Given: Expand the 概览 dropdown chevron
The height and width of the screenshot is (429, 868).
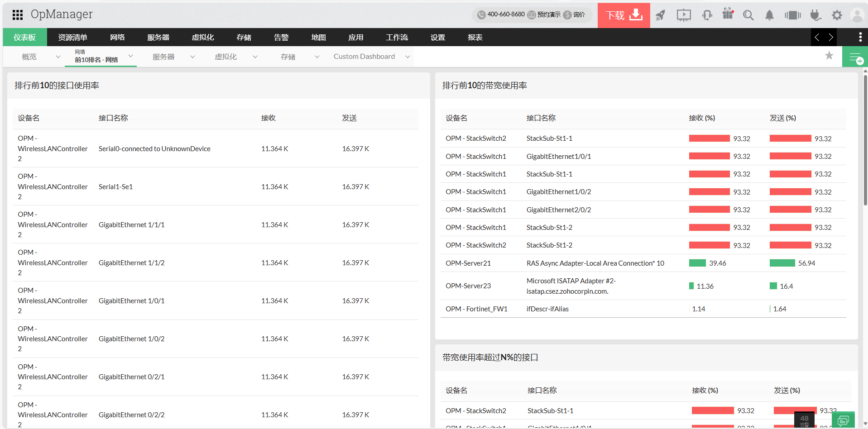Looking at the screenshot, I should [58, 57].
